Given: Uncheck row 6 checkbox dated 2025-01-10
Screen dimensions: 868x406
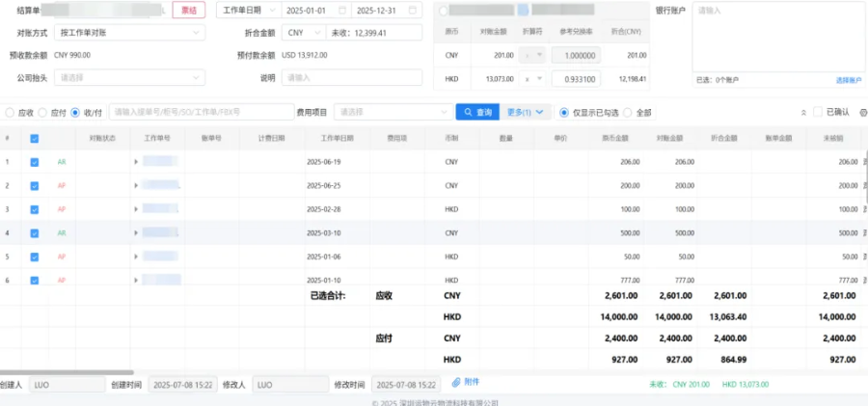Looking at the screenshot, I should tap(35, 281).
